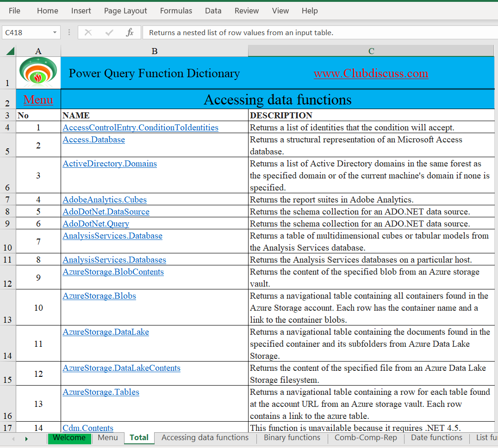The height and width of the screenshot is (448, 498).
Task: Click the NAME header cell
Action: [155, 115]
